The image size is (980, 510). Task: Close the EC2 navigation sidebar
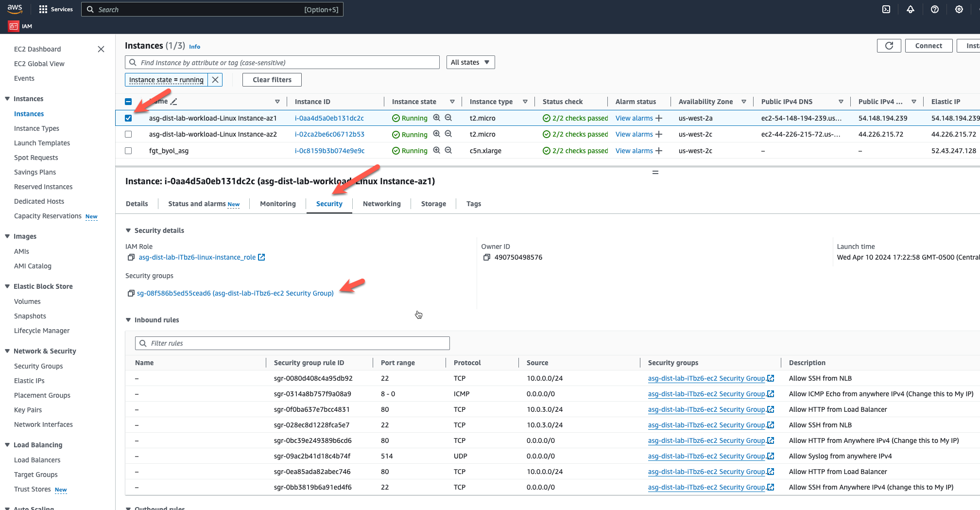coord(101,49)
